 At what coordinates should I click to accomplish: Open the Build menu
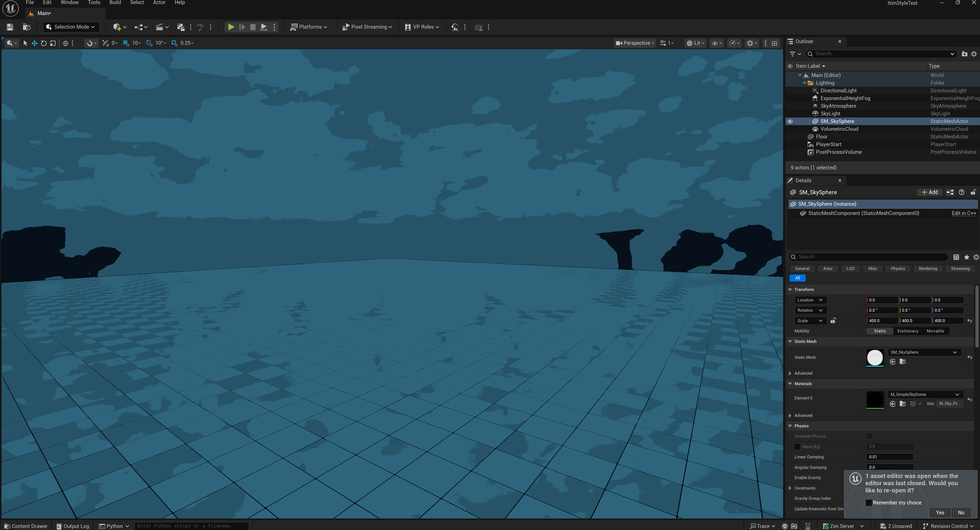coord(115,3)
